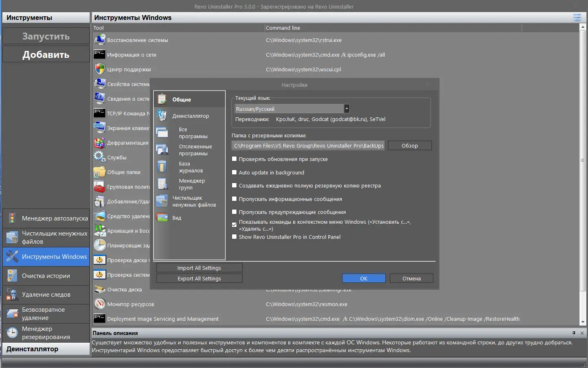The image size is (588, 368).
Task: Click the tools list scroll down arrow
Action: pyautogui.click(x=582, y=322)
